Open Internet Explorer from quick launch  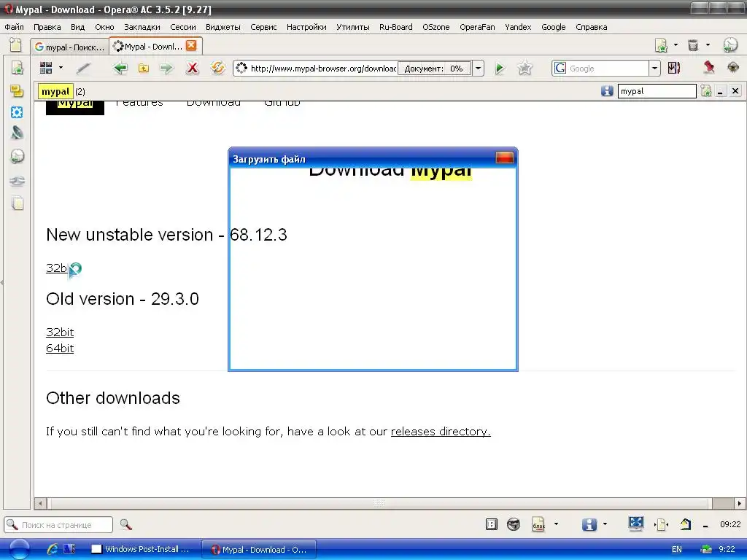(x=52, y=549)
